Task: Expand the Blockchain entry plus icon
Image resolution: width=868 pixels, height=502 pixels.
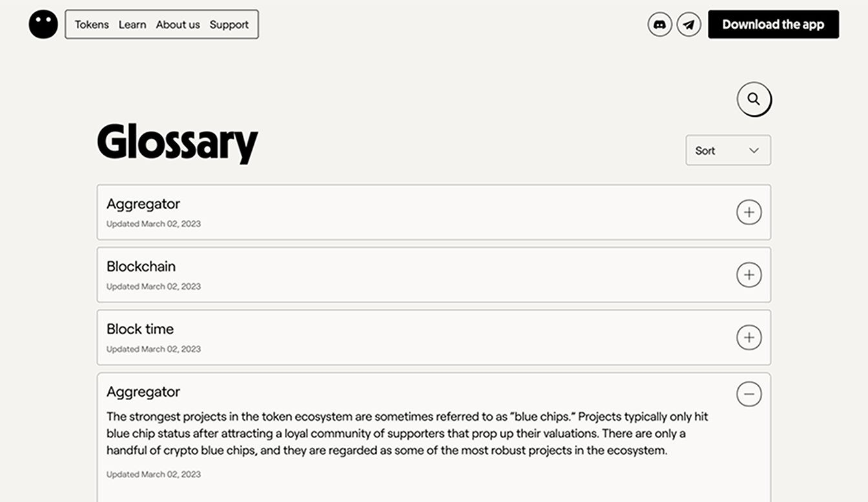Action: [749, 275]
